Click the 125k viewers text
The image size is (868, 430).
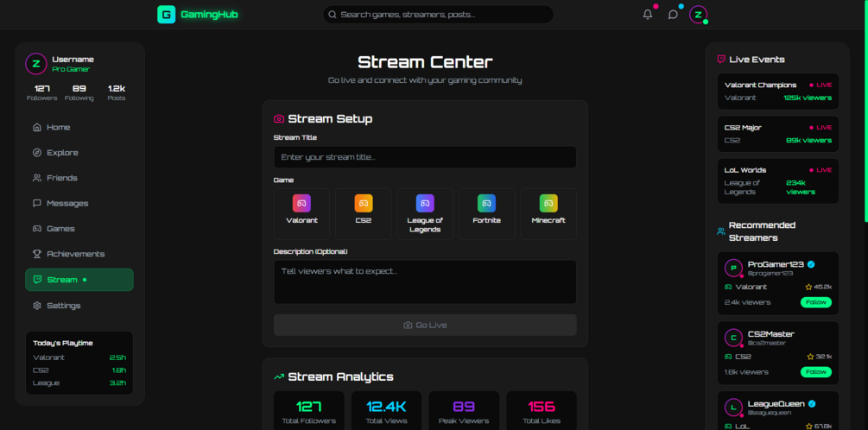coord(808,98)
